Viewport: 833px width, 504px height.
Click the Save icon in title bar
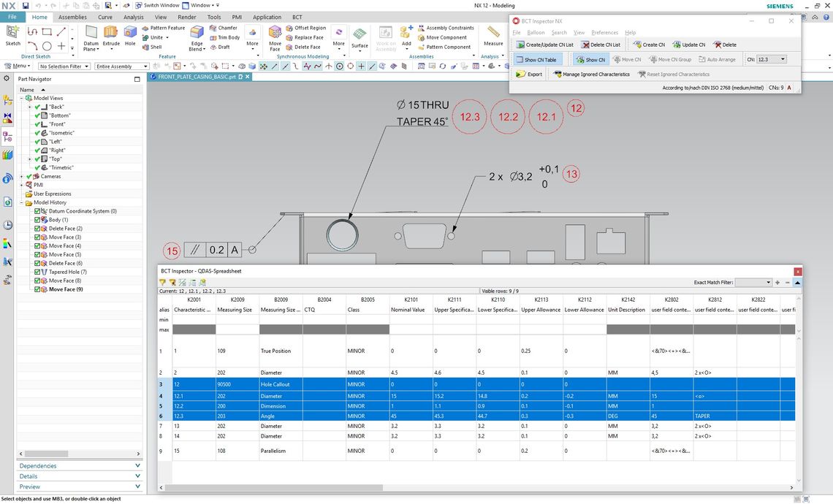pyautogui.click(x=25, y=5)
